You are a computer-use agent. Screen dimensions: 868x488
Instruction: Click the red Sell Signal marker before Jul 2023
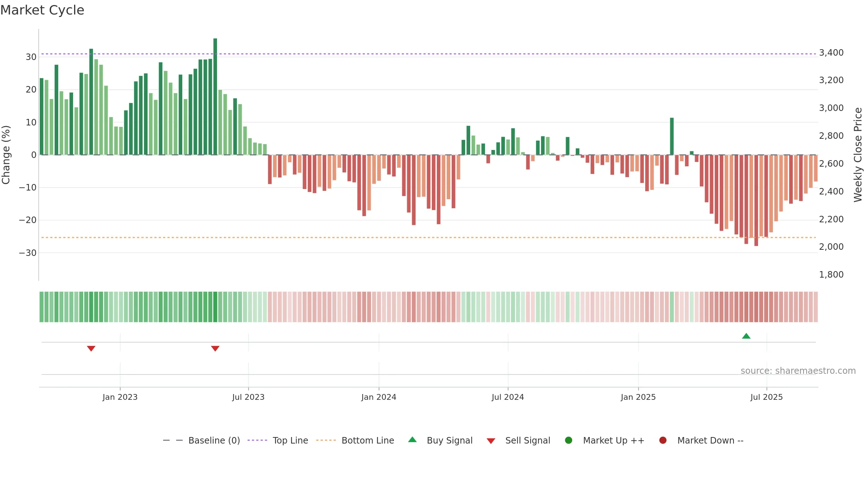[215, 348]
